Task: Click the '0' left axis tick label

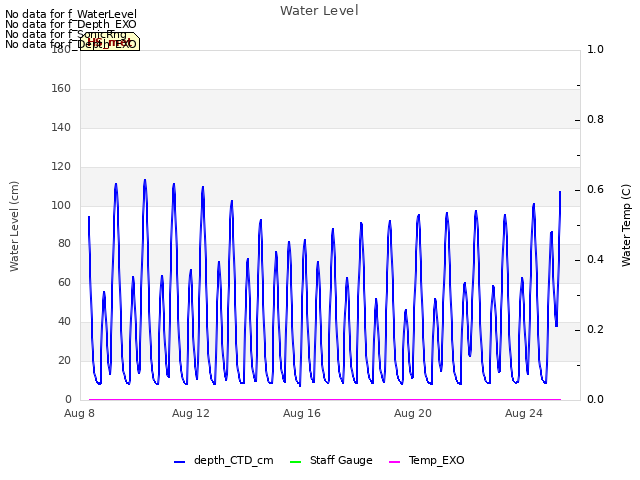Action: point(68,399)
